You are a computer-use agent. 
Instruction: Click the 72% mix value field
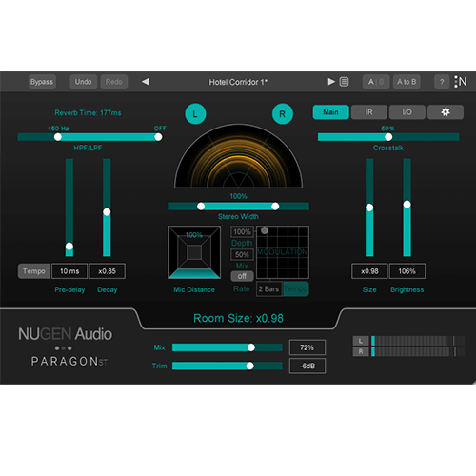307,347
